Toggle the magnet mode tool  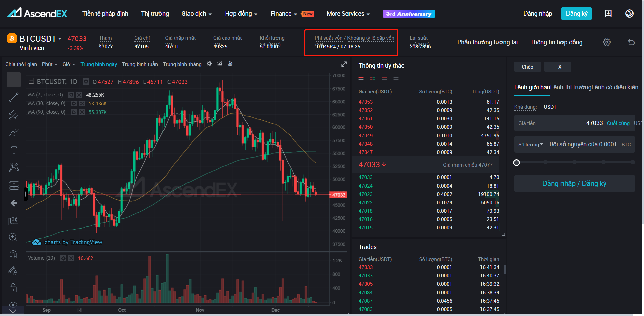pyautogui.click(x=13, y=254)
